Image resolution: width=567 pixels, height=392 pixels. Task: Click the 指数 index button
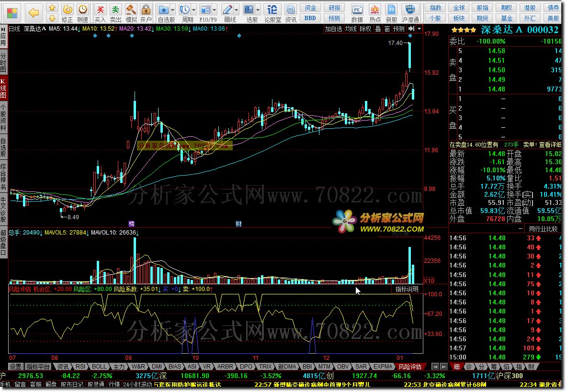tap(435, 8)
